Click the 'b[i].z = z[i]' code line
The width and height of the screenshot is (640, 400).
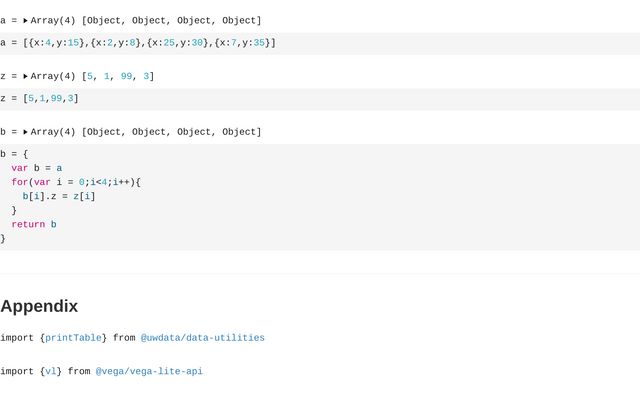59,196
